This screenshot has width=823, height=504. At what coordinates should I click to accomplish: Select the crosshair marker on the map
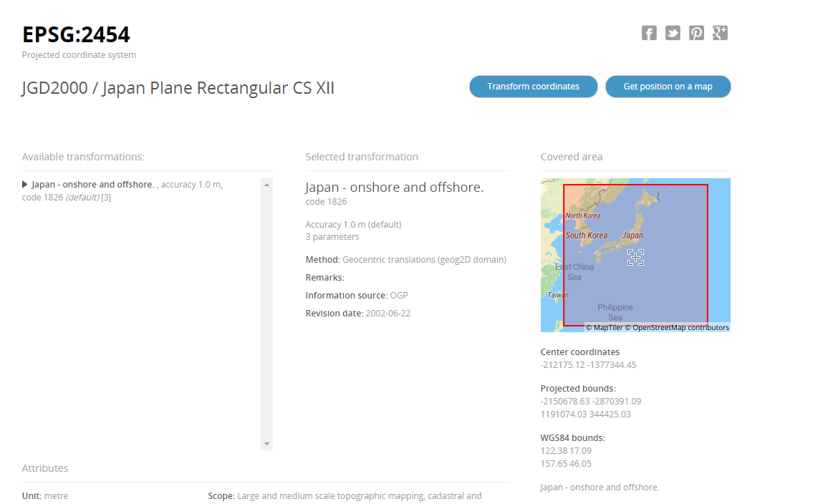[x=635, y=257]
